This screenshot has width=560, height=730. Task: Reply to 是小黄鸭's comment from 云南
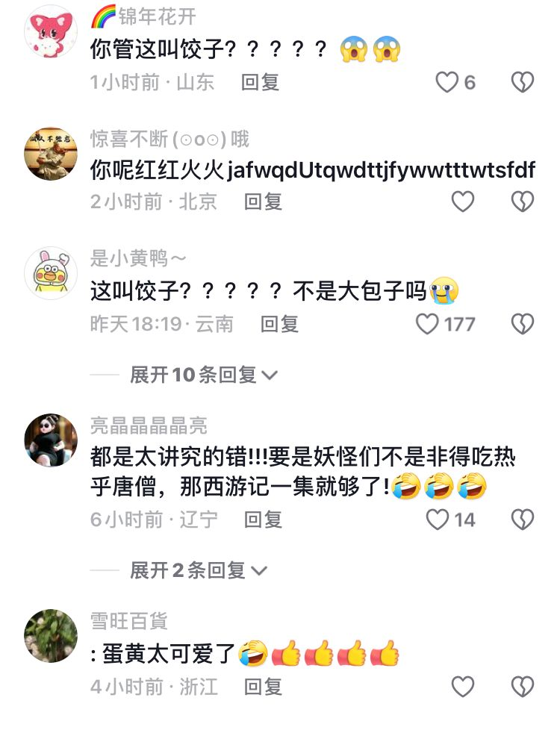pos(279,324)
